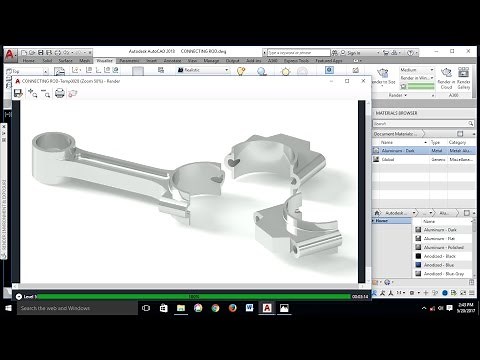This screenshot has height=360, width=480.
Task: Sort Document Materials by Name column
Action: pyautogui.click(x=404, y=142)
